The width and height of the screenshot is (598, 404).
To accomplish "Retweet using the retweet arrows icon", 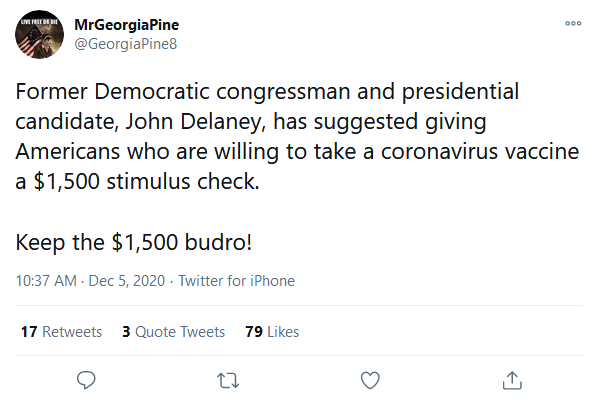I will (x=228, y=380).
